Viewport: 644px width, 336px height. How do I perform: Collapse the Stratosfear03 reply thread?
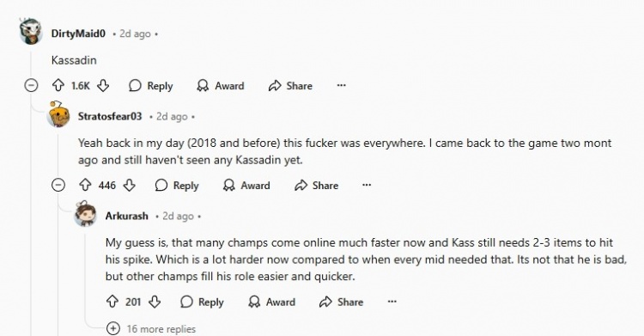click(58, 185)
